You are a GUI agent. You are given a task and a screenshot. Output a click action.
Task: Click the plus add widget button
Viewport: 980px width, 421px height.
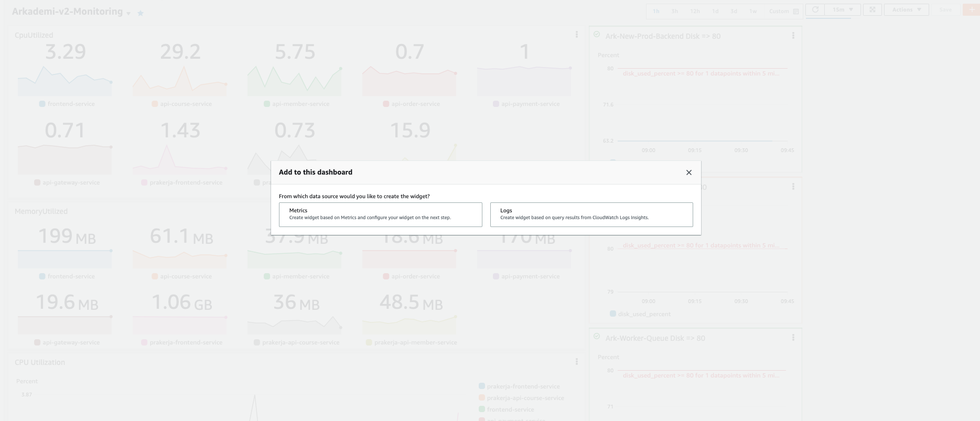(971, 10)
